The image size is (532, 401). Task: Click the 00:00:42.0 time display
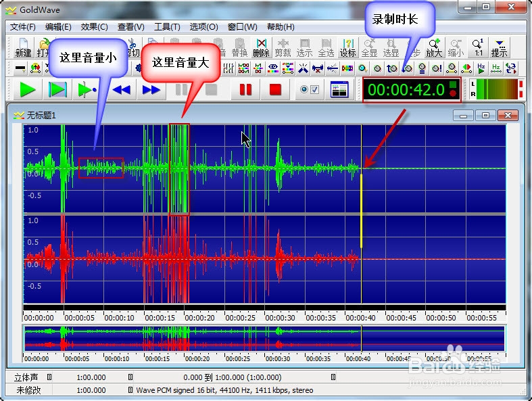[412, 90]
